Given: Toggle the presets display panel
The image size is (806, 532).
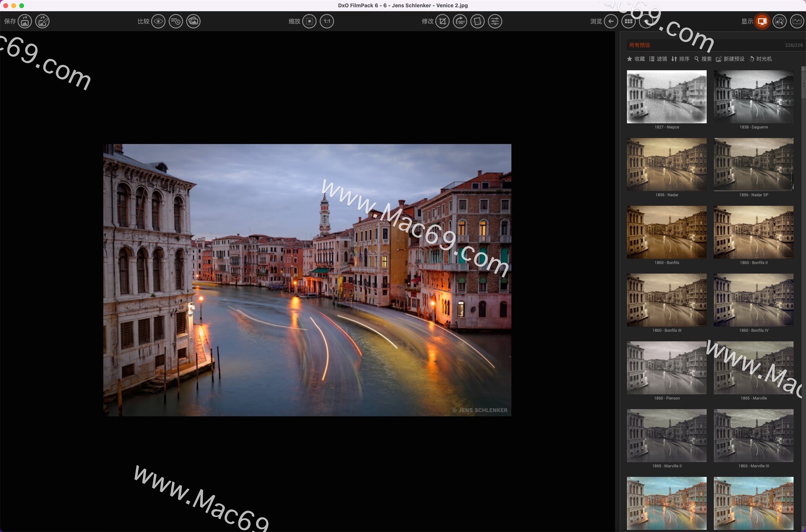Looking at the screenshot, I should (762, 21).
